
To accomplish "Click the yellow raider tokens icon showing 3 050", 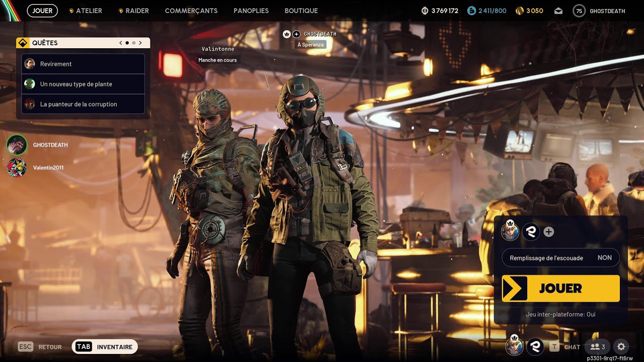I will coord(520,11).
